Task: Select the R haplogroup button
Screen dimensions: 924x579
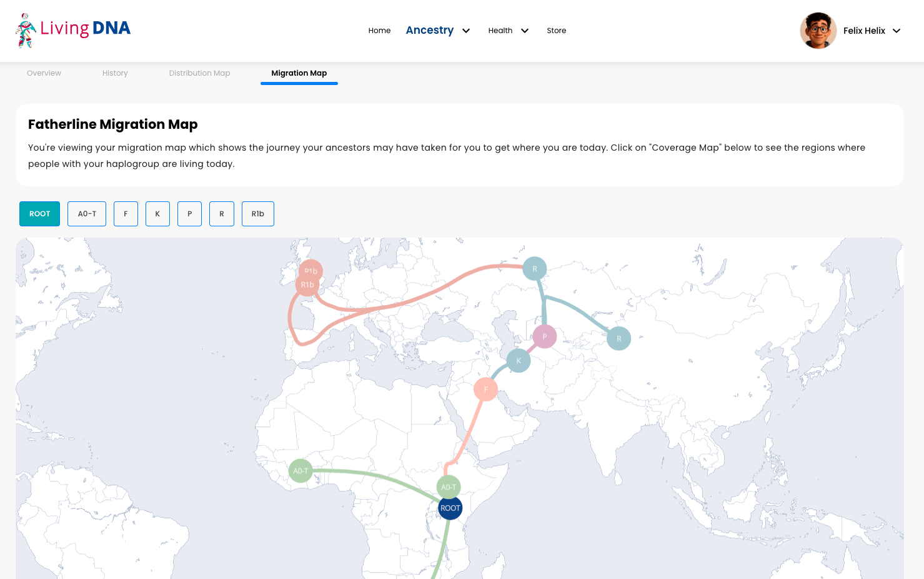Action: [x=222, y=214]
